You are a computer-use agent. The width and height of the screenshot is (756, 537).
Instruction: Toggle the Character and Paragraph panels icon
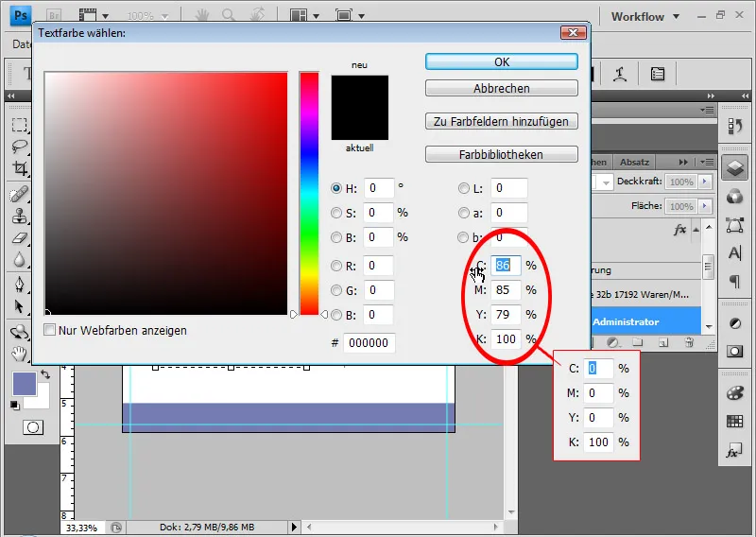658,74
